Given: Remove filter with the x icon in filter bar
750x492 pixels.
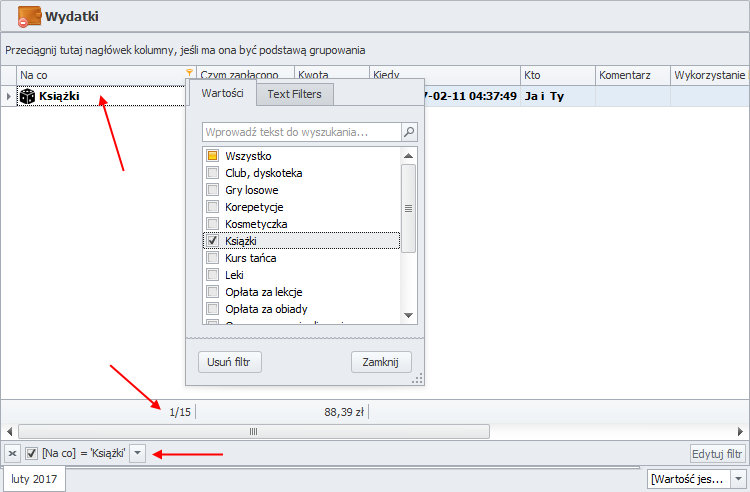Looking at the screenshot, I should coord(11,454).
